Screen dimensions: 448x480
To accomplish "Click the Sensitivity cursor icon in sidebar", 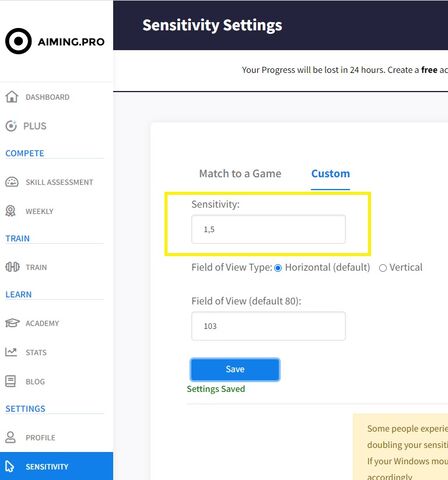I will point(10,466).
